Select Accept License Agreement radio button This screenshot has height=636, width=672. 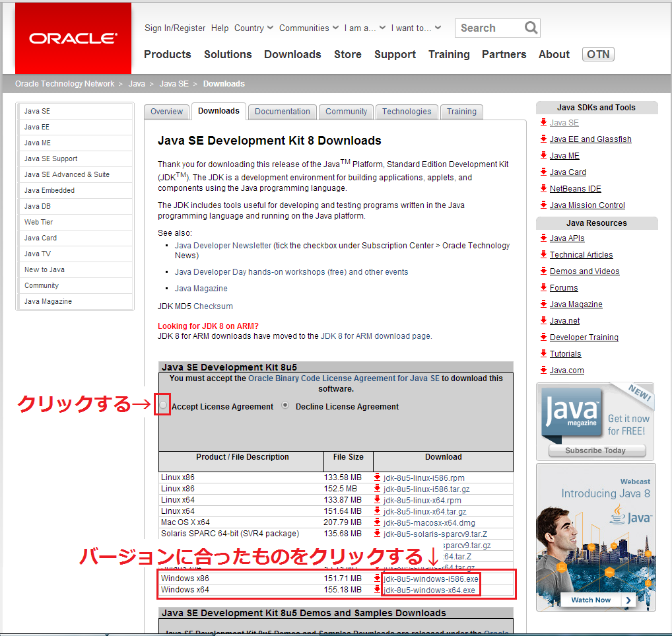tap(163, 405)
